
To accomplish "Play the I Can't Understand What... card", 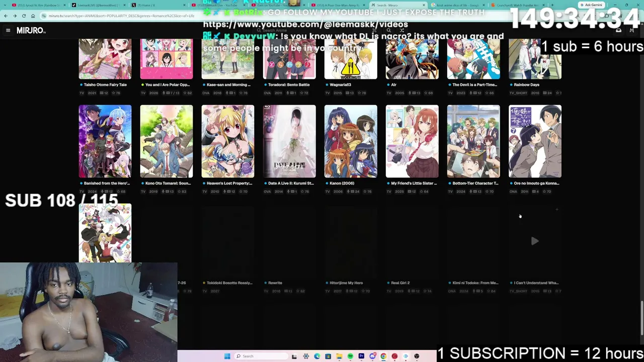I will click(x=535, y=241).
